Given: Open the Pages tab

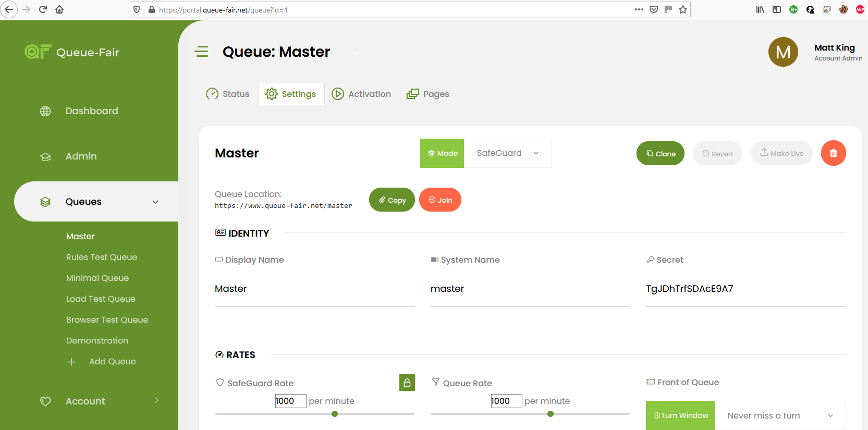Looking at the screenshot, I should 428,94.
